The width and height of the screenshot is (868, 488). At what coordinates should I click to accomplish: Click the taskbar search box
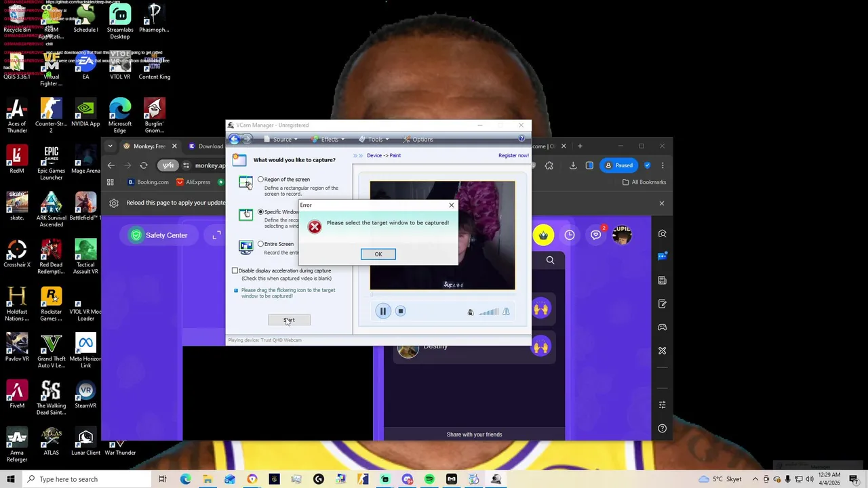pyautogui.click(x=86, y=479)
